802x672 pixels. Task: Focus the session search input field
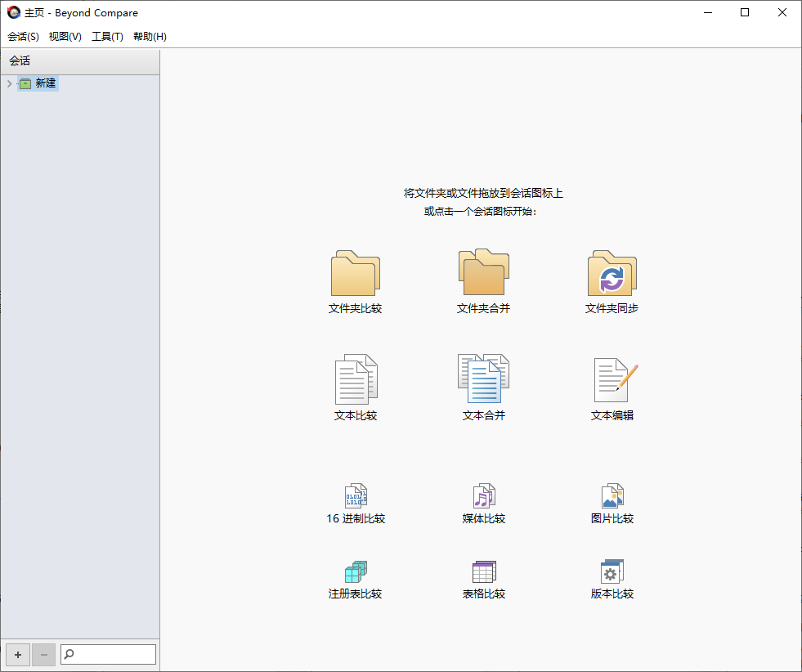(109, 654)
